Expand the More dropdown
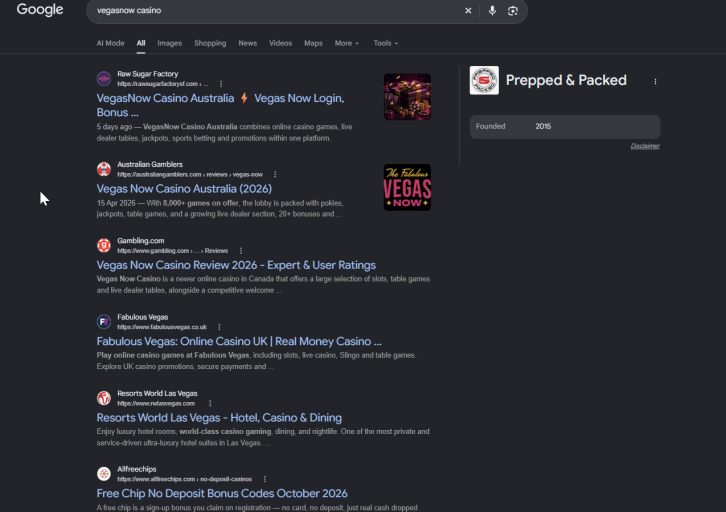The width and height of the screenshot is (726, 512). [x=347, y=43]
